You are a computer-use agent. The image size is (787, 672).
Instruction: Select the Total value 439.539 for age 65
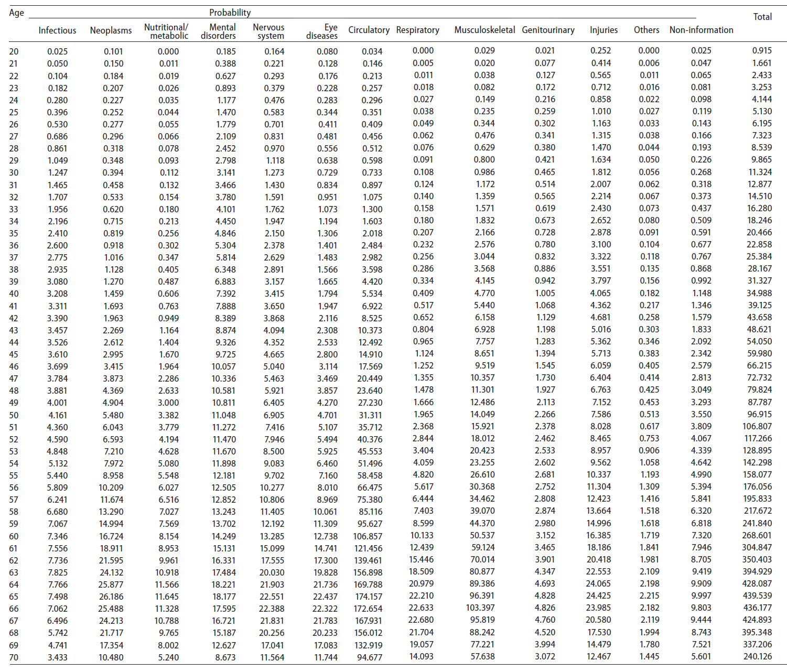[757, 596]
